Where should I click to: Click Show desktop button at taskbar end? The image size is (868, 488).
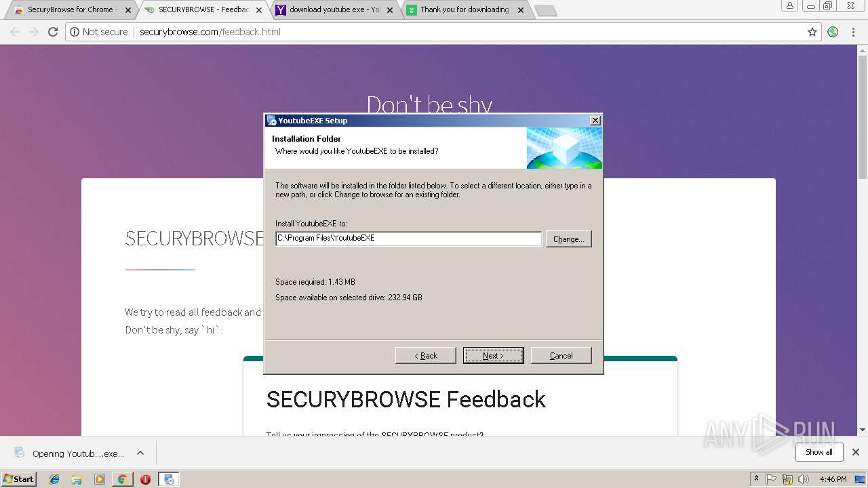861,479
